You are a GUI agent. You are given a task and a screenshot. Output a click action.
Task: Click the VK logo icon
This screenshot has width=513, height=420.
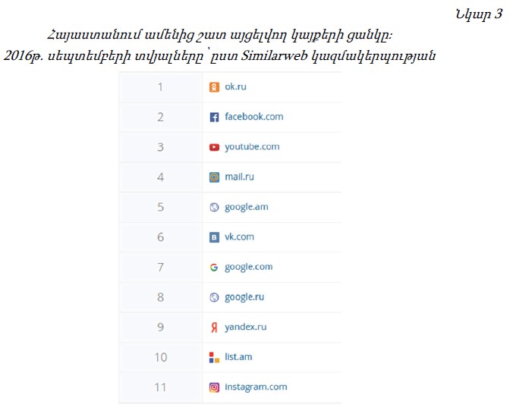point(214,237)
